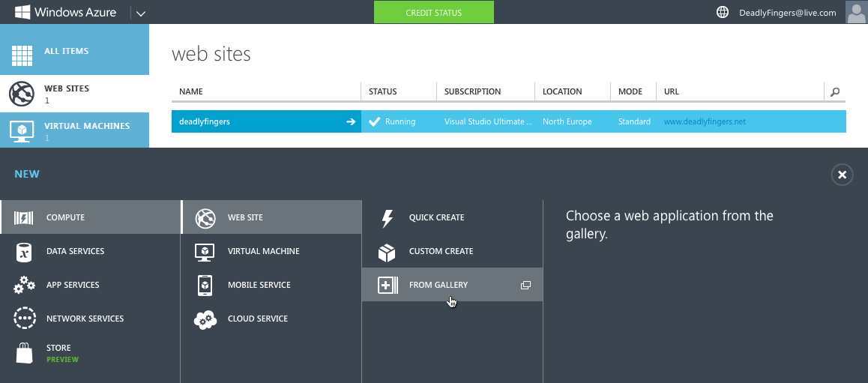The width and height of the screenshot is (868, 383).
Task: Click the open-dialog icon on From Gallery row
Action: [x=525, y=285]
